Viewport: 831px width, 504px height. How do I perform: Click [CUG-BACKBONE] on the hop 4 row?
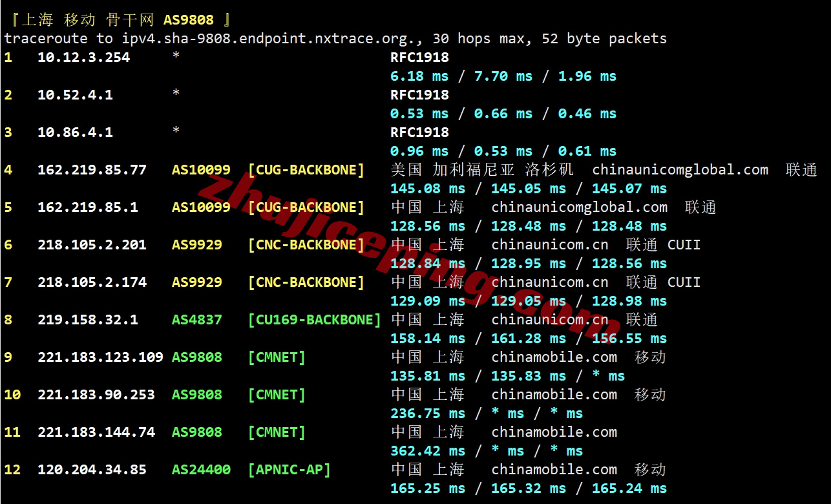306,170
